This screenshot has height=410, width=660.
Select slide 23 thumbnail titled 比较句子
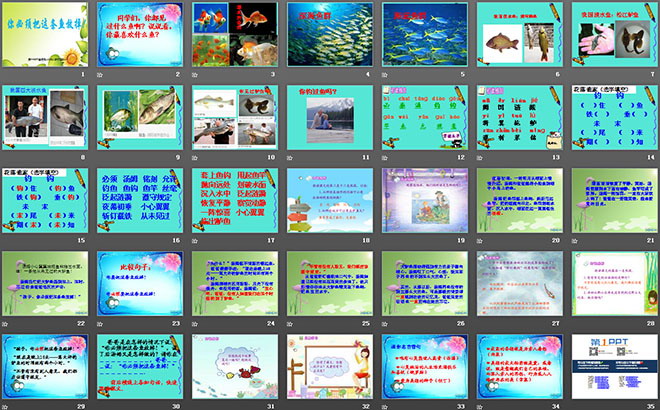pyautogui.click(x=140, y=284)
